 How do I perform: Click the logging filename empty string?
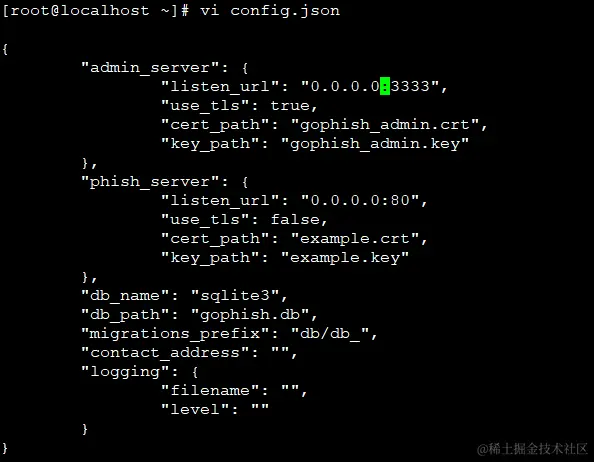291,388
